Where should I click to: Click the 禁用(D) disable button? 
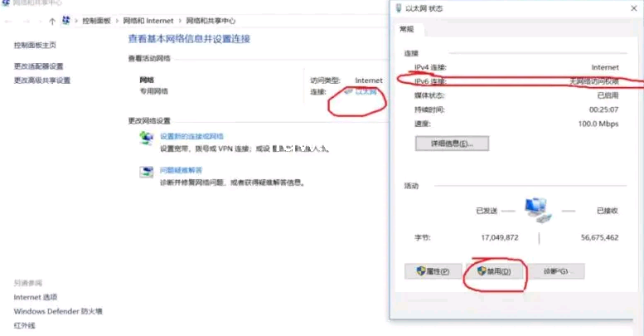point(494,271)
